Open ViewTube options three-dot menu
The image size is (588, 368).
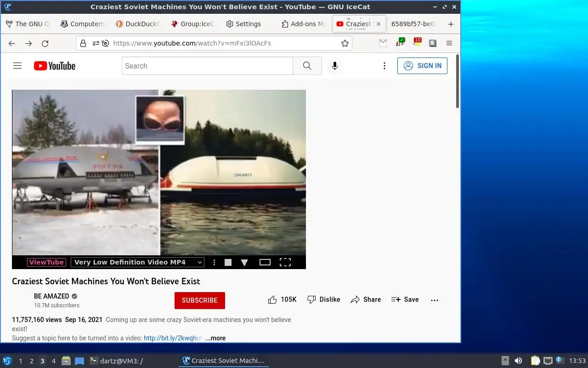click(214, 262)
